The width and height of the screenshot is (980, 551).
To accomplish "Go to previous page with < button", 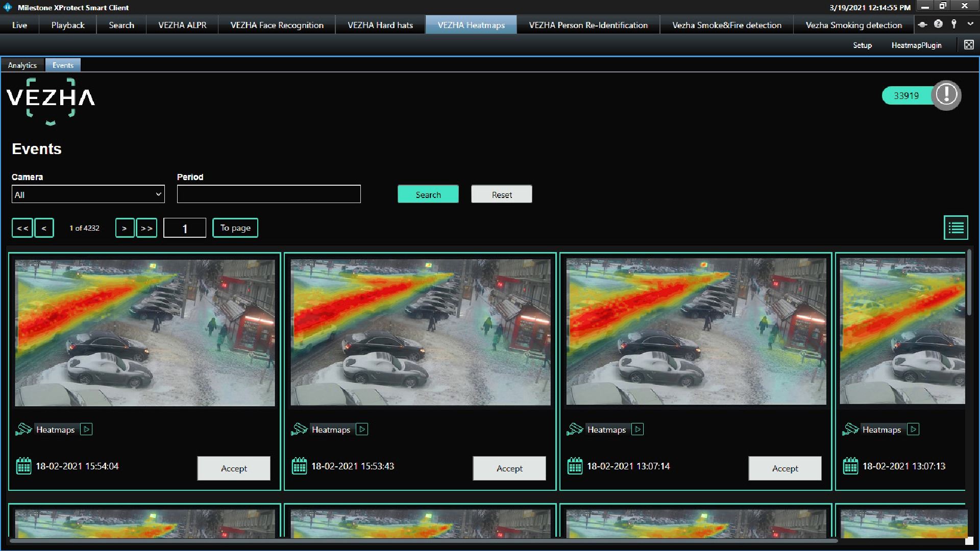I will click(44, 228).
